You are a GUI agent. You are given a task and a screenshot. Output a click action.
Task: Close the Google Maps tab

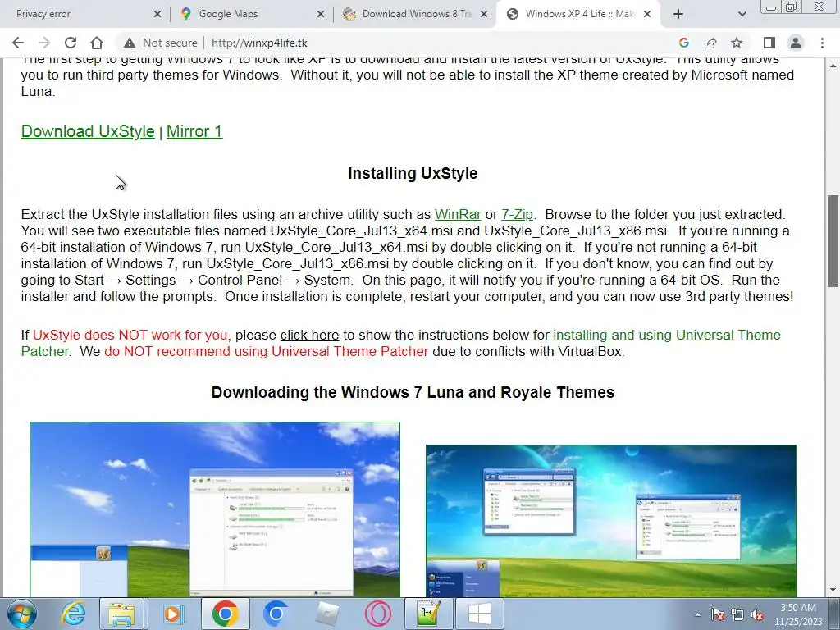click(x=321, y=14)
